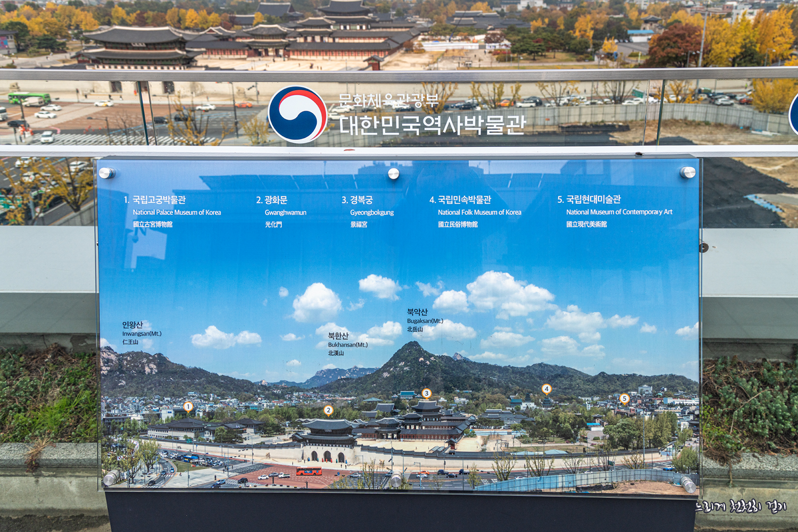Click the Gyeongbokgung English label
Viewport: 798px width, 532px height.
click(372, 212)
